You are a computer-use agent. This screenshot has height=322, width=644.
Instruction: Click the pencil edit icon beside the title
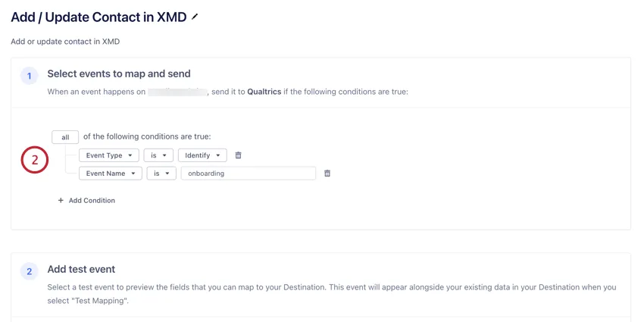pos(195,17)
